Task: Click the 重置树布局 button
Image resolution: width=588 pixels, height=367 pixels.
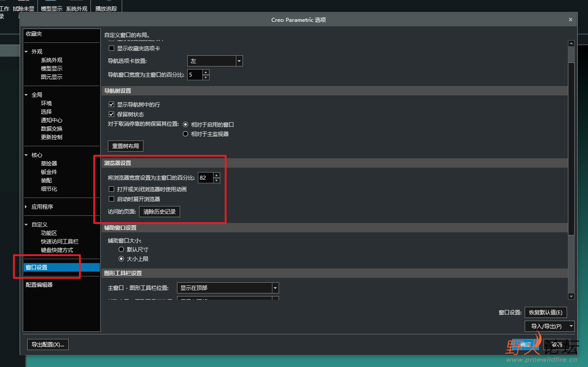Action: [126, 146]
